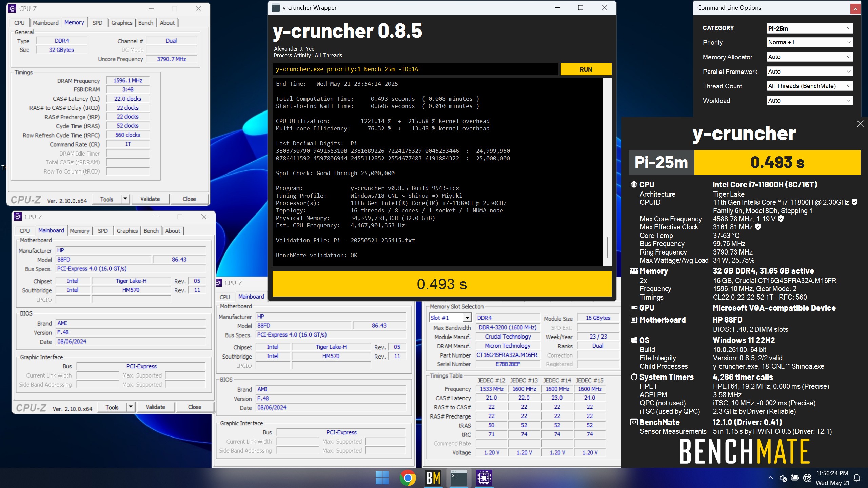Open Memory tab in left Mainboard window
The height and width of the screenshot is (488, 868).
coord(80,231)
